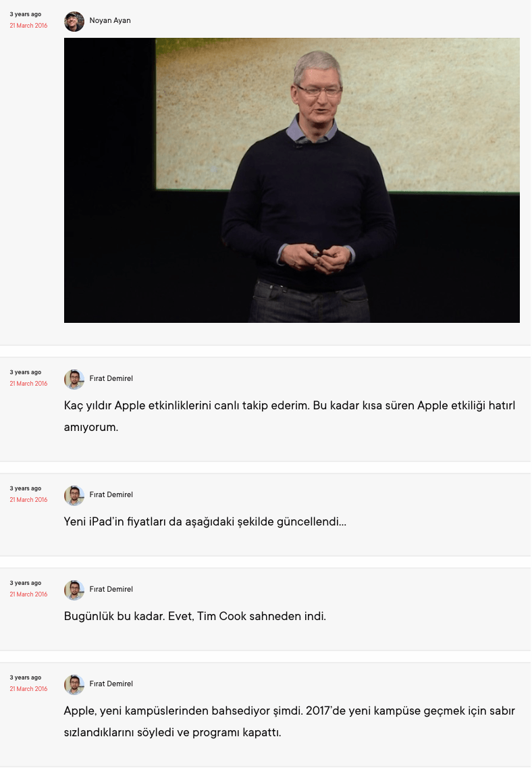Click the Fırat Demirel name above 'Kaç yıldır Apple etkinliklerini'

[111, 379]
